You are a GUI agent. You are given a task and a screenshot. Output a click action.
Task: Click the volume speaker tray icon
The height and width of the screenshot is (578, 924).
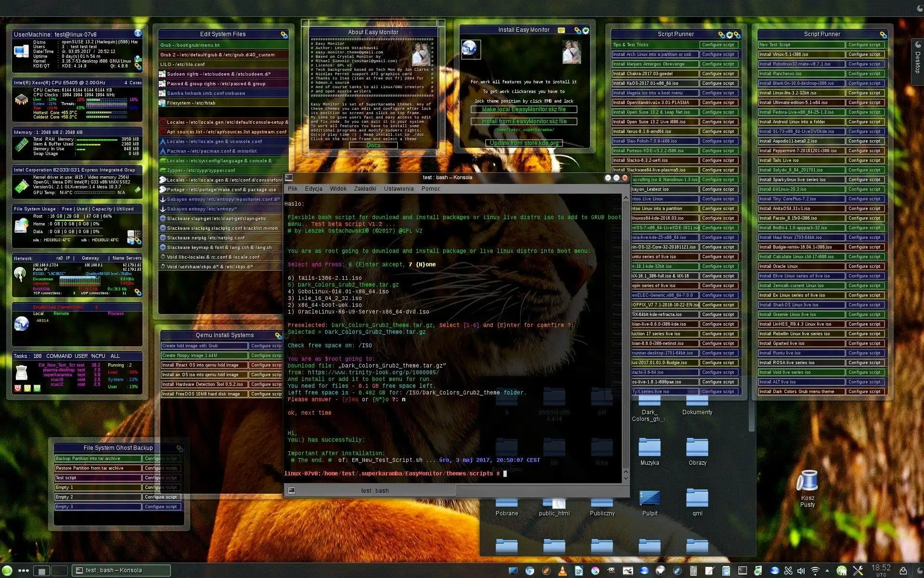pyautogui.click(x=801, y=571)
